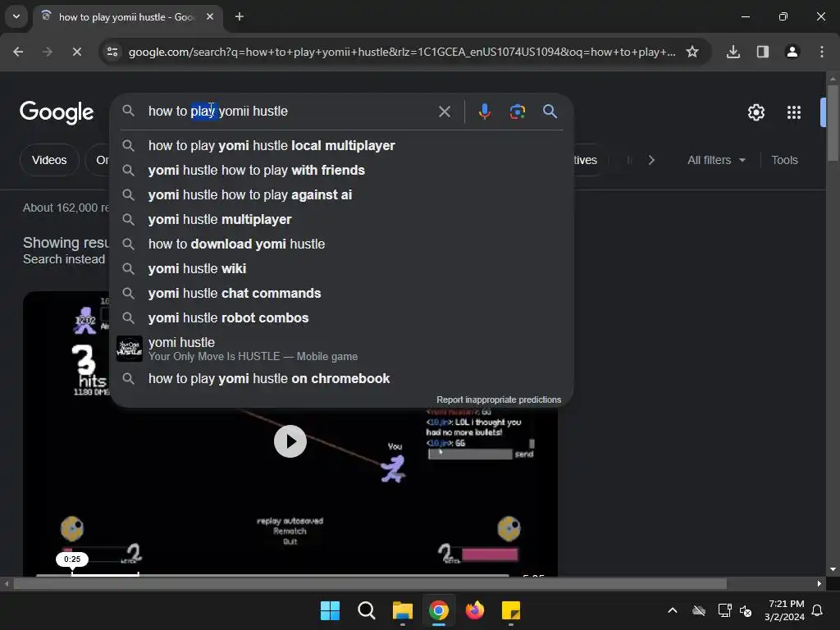Go back to previous page
The width and height of the screenshot is (840, 630).
[18, 52]
